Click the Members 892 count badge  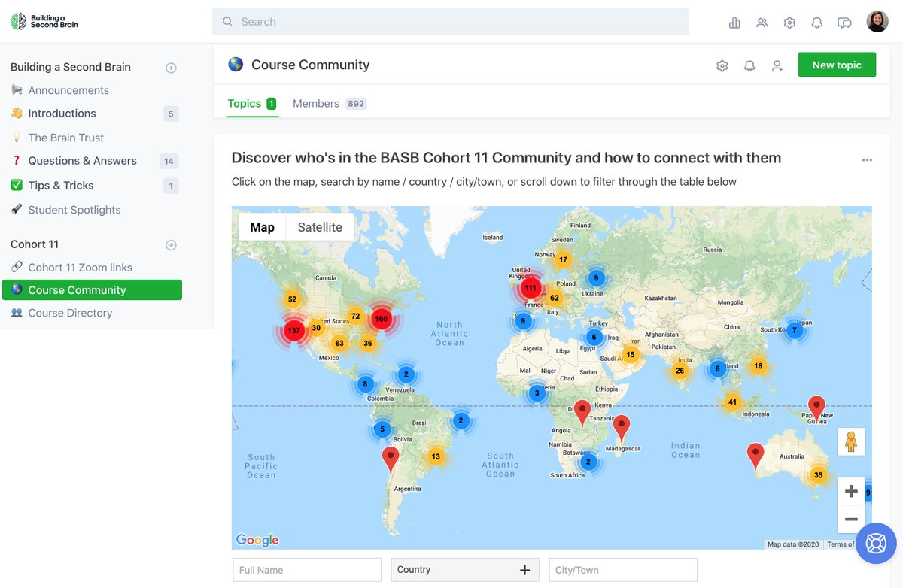point(356,104)
